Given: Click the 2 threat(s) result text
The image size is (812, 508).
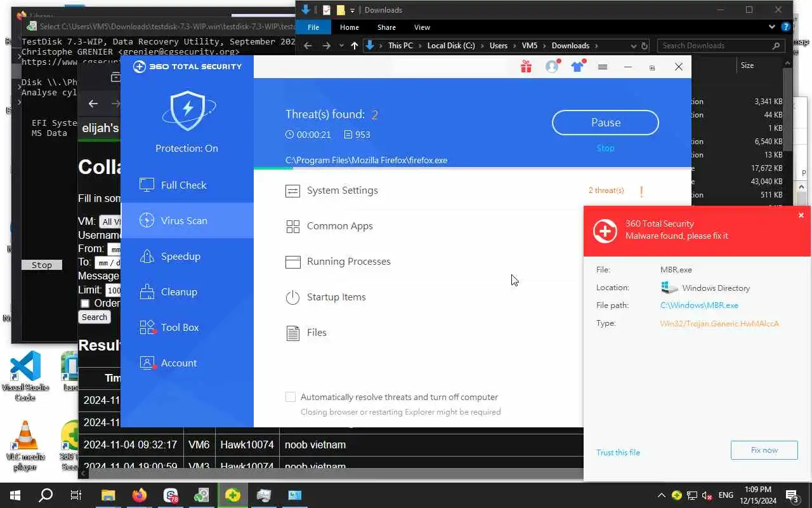Looking at the screenshot, I should click(x=606, y=190).
